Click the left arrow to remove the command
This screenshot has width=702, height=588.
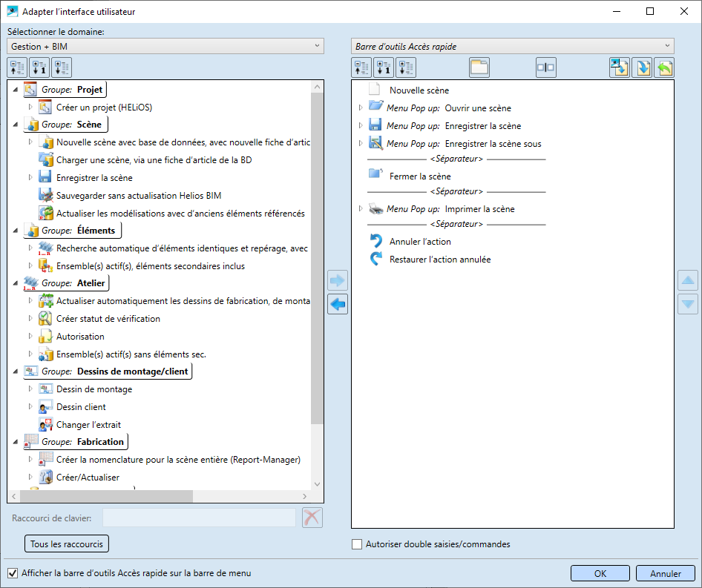point(338,304)
